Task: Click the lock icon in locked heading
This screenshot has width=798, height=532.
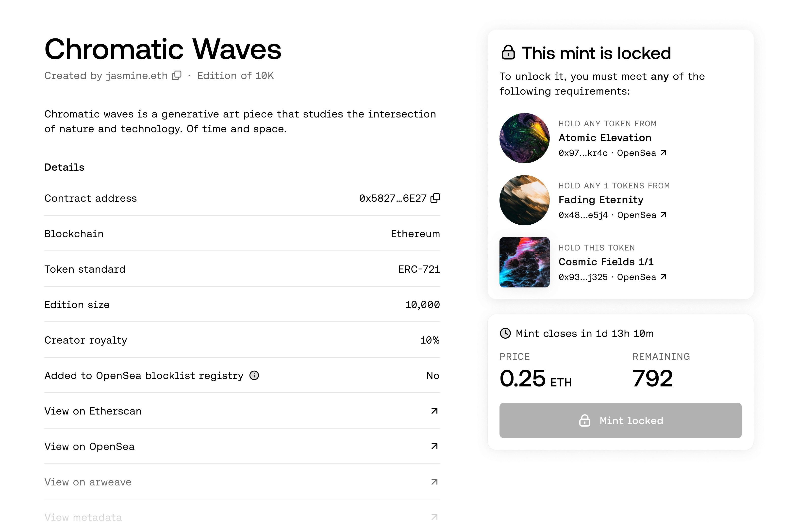Action: pyautogui.click(x=508, y=53)
